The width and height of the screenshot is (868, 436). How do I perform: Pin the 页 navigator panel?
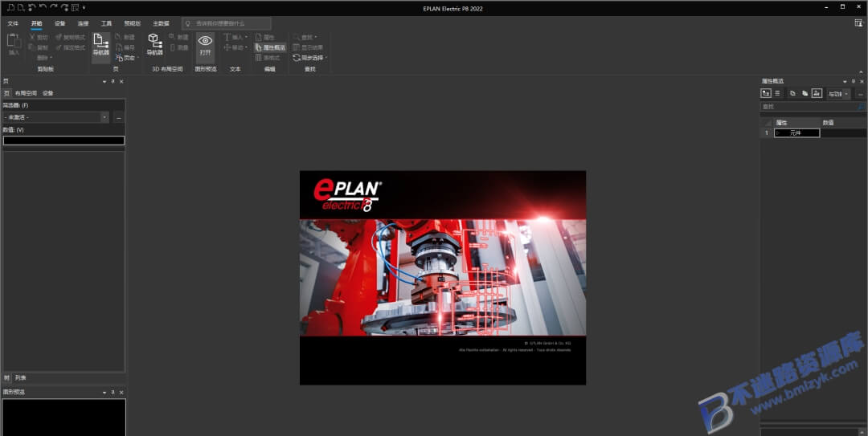click(x=113, y=82)
